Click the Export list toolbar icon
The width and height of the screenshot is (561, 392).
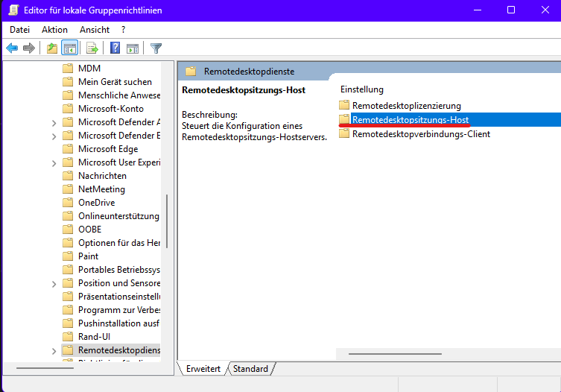[x=92, y=48]
